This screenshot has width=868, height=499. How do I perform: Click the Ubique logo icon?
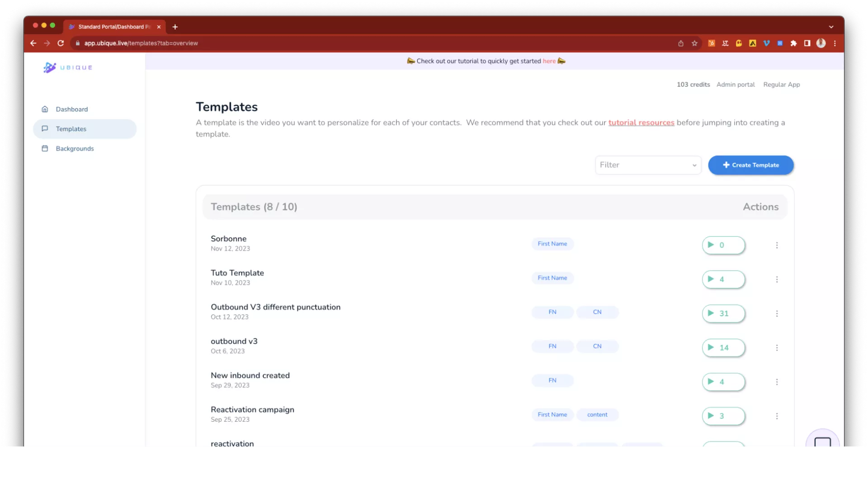50,67
